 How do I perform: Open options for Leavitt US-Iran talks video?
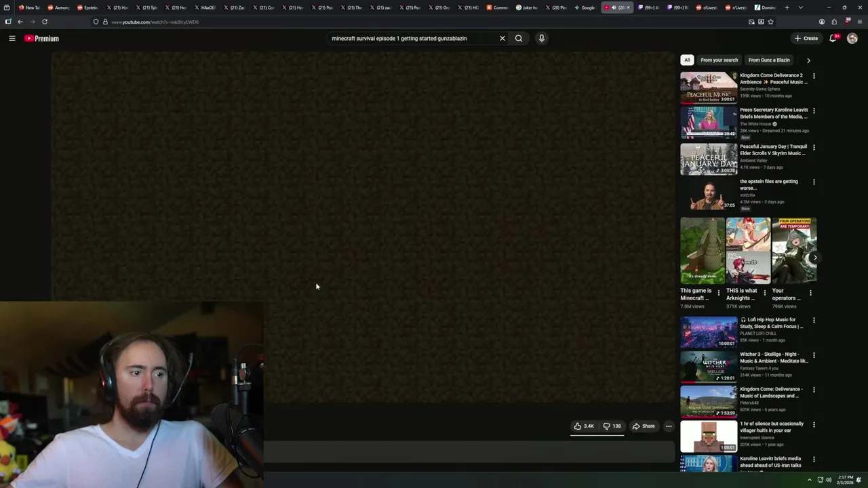point(814,459)
